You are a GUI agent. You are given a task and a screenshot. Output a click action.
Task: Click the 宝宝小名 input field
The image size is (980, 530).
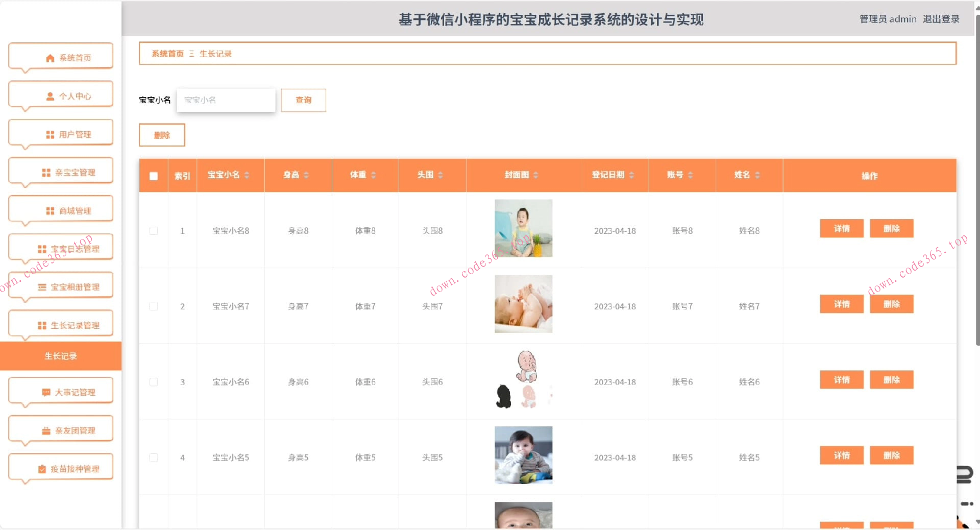(226, 100)
